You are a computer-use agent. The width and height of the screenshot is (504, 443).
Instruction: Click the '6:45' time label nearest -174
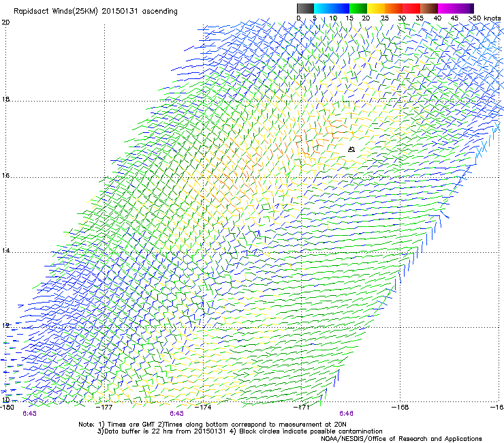click(177, 414)
